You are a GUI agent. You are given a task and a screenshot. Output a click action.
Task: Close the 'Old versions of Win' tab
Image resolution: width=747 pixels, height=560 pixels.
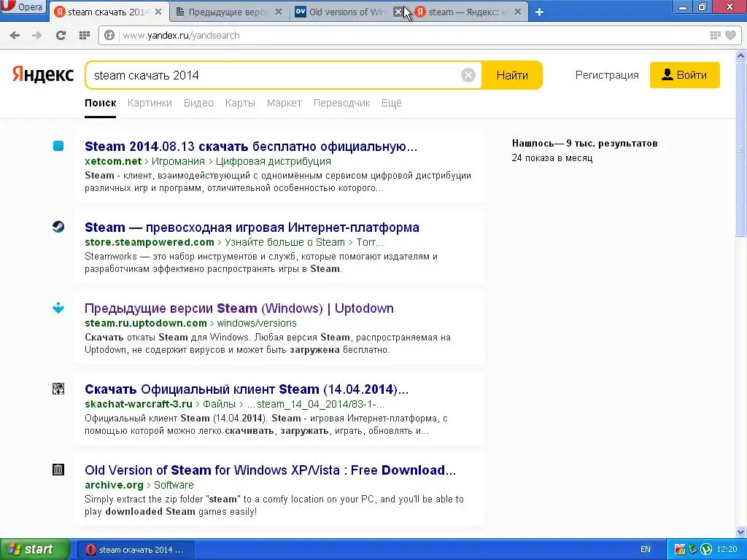tap(398, 12)
